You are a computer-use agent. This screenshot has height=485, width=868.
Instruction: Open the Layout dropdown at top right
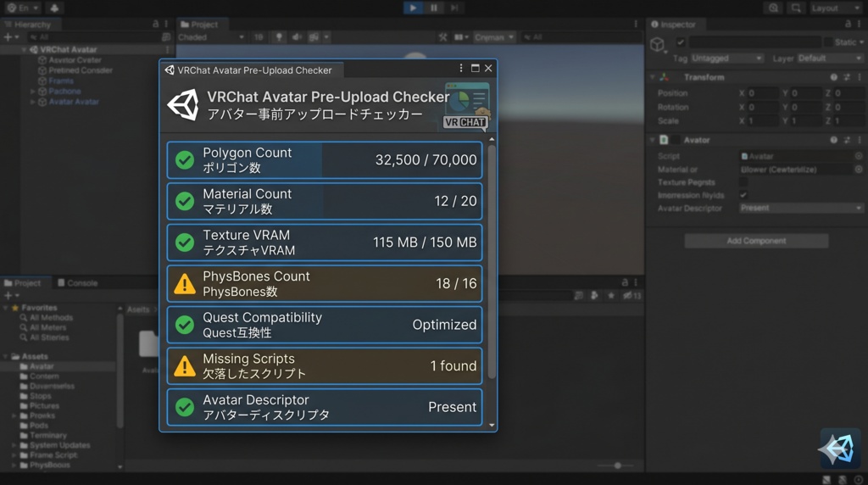tap(835, 8)
